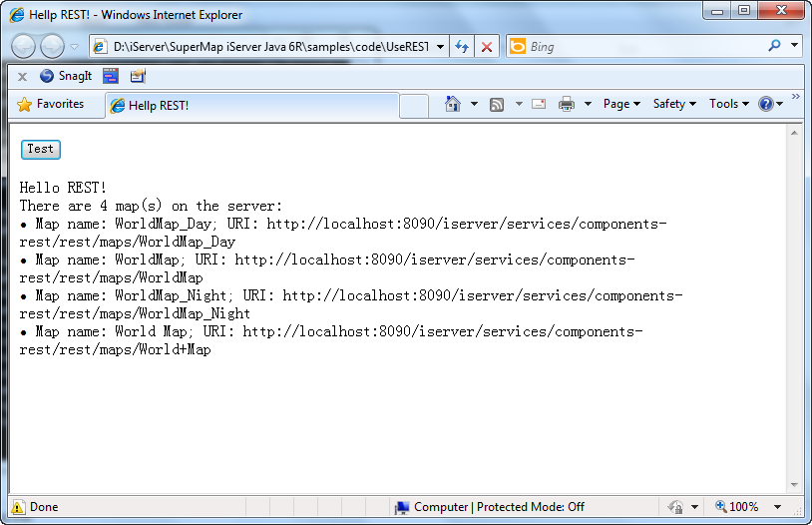812x525 pixels.
Task: Click the red Stop loading icon
Action: 486,47
